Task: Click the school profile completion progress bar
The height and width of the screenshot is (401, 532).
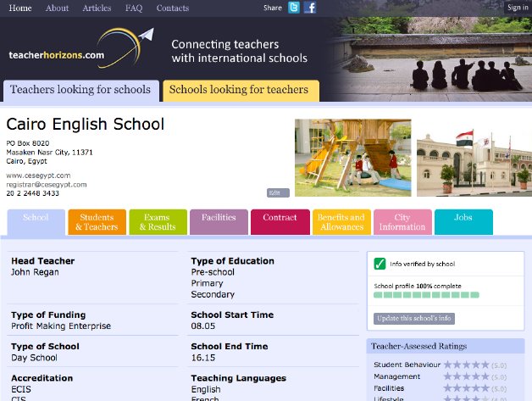Action: click(426, 295)
